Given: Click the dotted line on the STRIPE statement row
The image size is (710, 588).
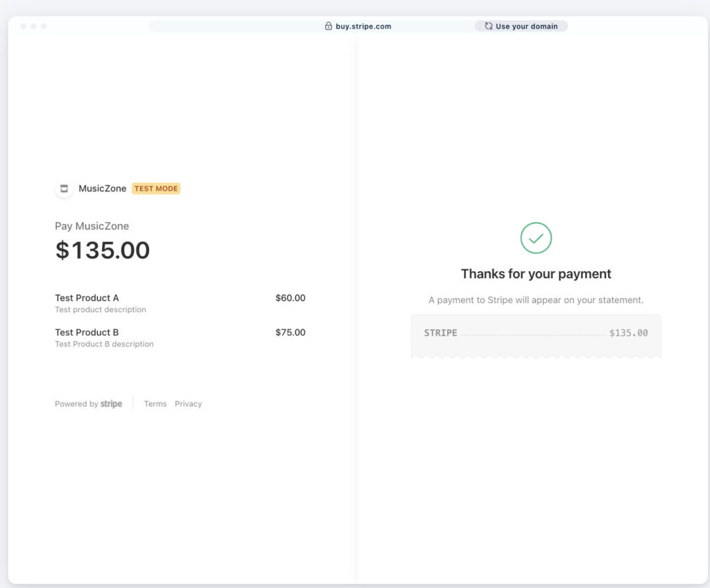Looking at the screenshot, I should (x=534, y=333).
